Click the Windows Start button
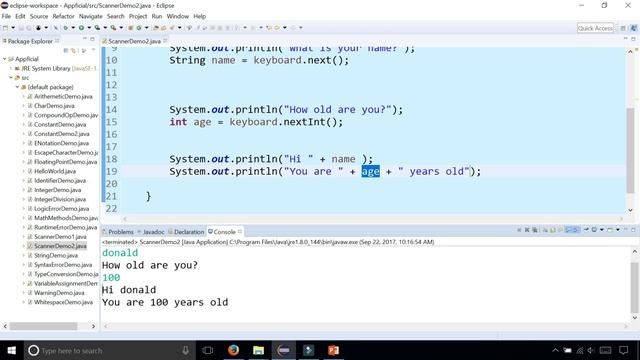640x360 pixels. 11,350
